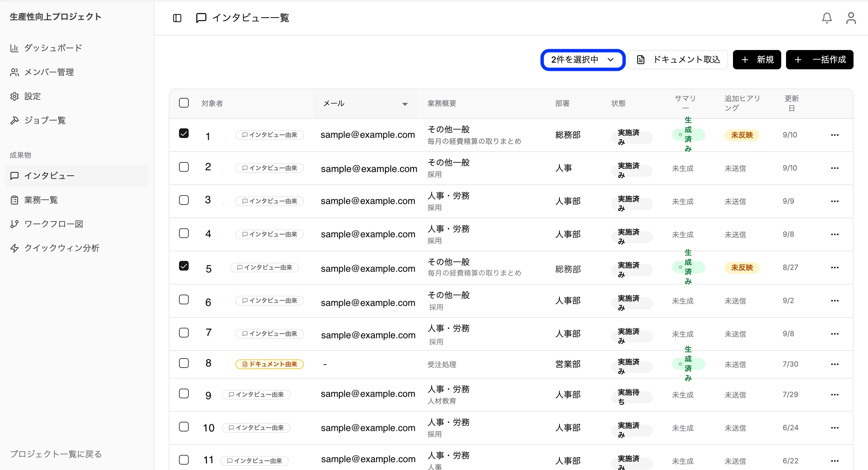
Task: Click the 営業部 department cell
Action: [568, 364]
